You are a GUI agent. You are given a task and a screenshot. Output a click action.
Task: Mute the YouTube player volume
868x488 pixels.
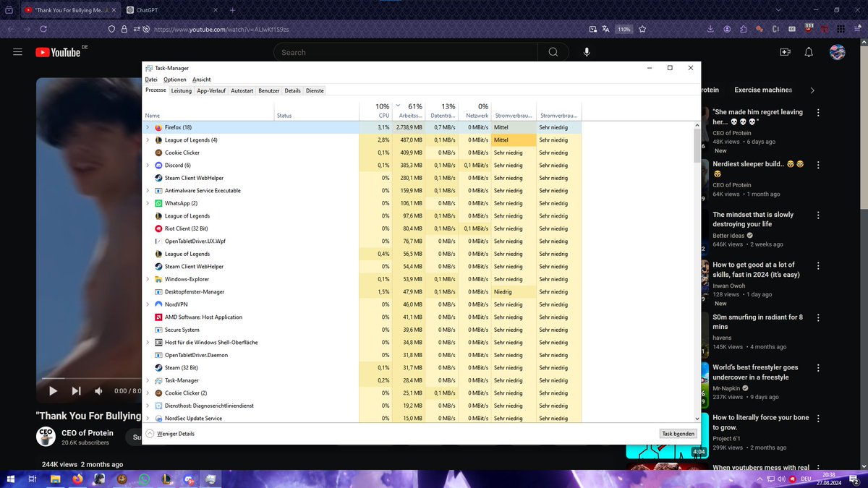[x=99, y=391]
